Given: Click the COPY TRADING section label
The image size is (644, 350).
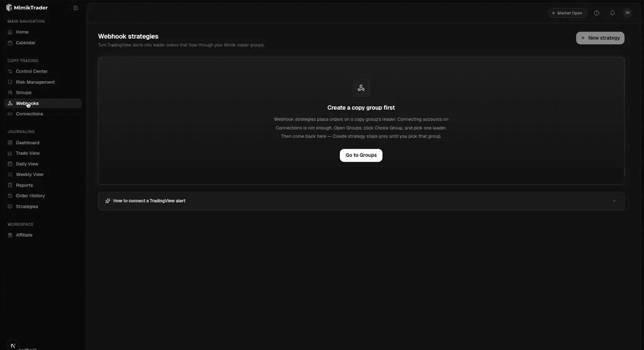Looking at the screenshot, I should pyautogui.click(x=23, y=61).
